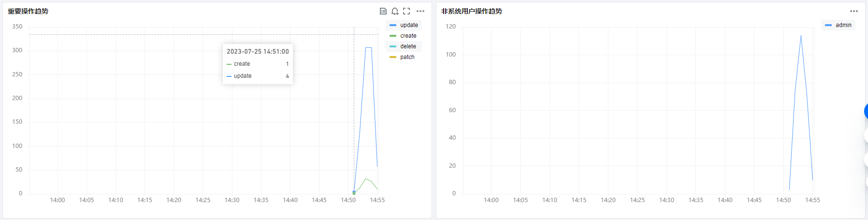Toggle the update series in the legend
868x220 pixels.
tap(404, 25)
